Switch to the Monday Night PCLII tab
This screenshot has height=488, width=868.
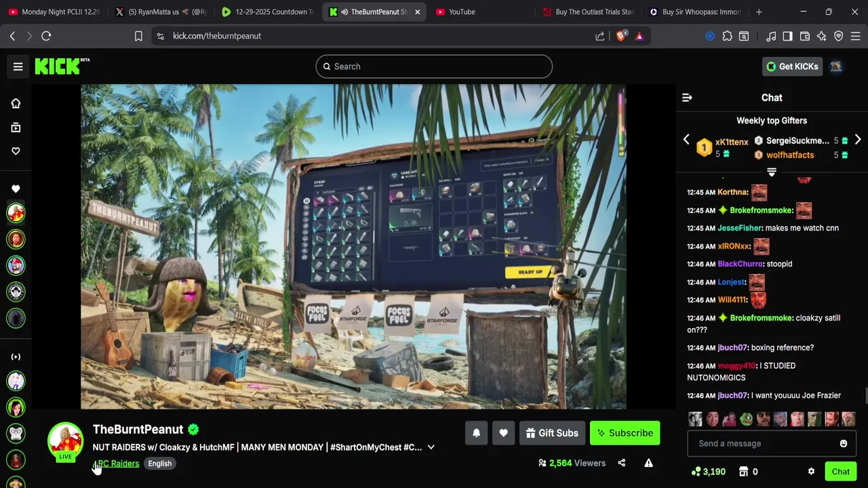coord(54,12)
